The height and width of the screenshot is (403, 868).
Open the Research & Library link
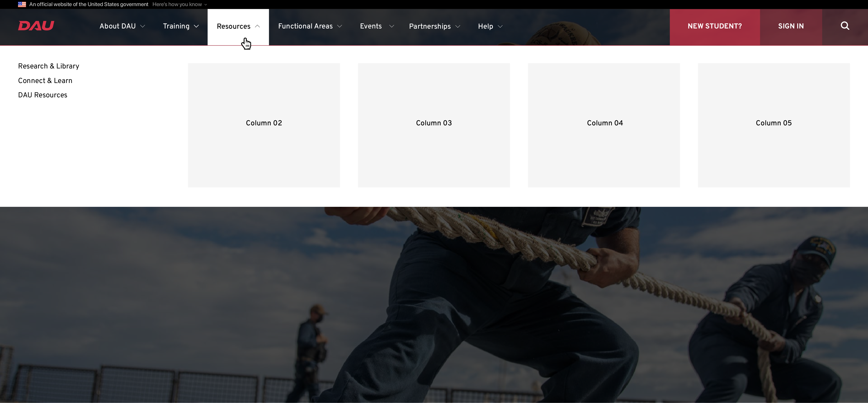pyautogui.click(x=49, y=66)
